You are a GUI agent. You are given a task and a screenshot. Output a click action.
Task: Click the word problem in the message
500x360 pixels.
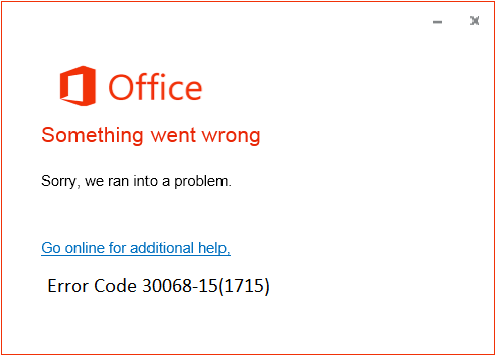point(201,182)
